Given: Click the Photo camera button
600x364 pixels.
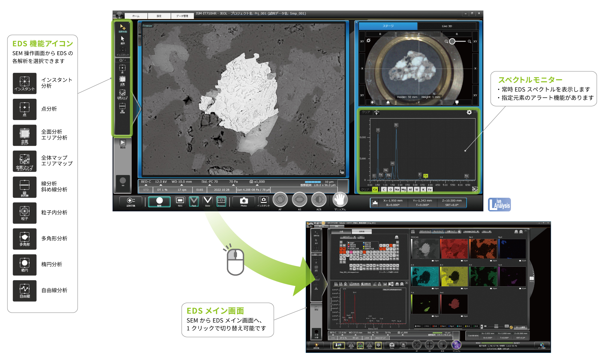Looking at the screenshot, I should (244, 201).
